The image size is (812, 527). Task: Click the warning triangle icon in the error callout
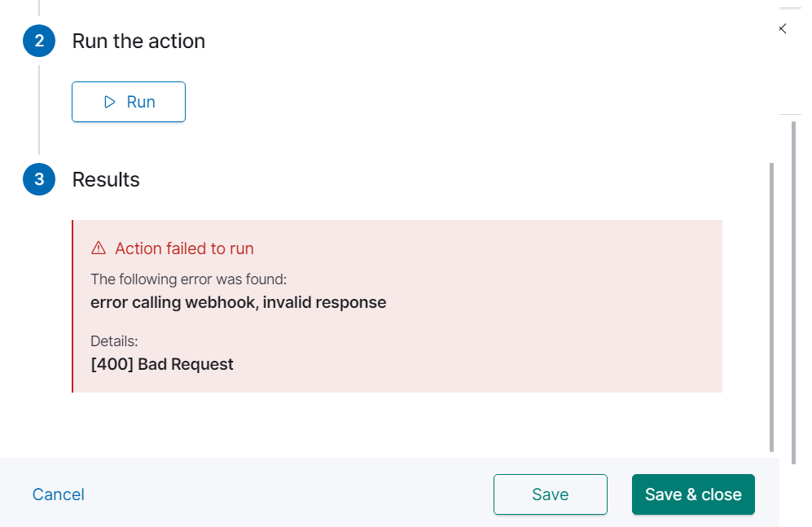99,248
